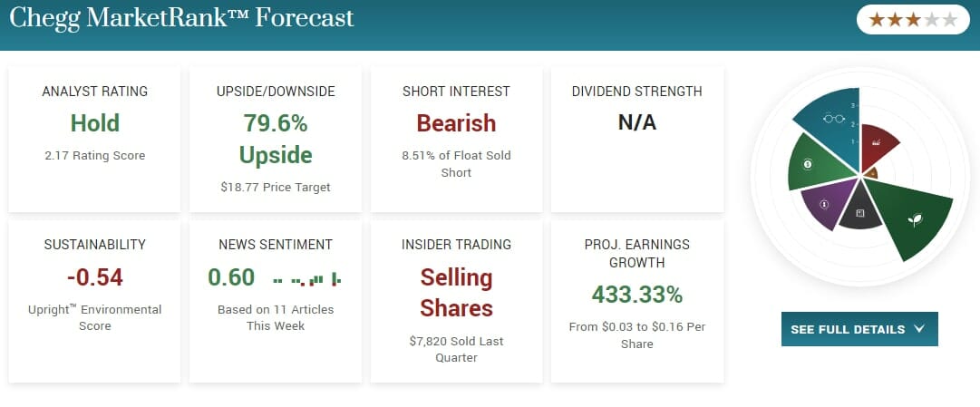
Task: Click the dollar coin icon in the green segment
Action: pos(808,164)
